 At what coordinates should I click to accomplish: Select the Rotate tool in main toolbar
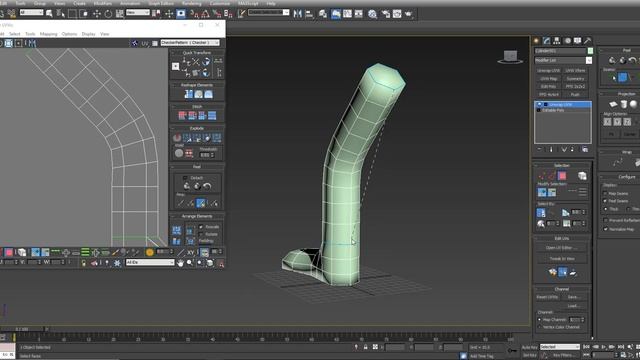[x=108, y=14]
